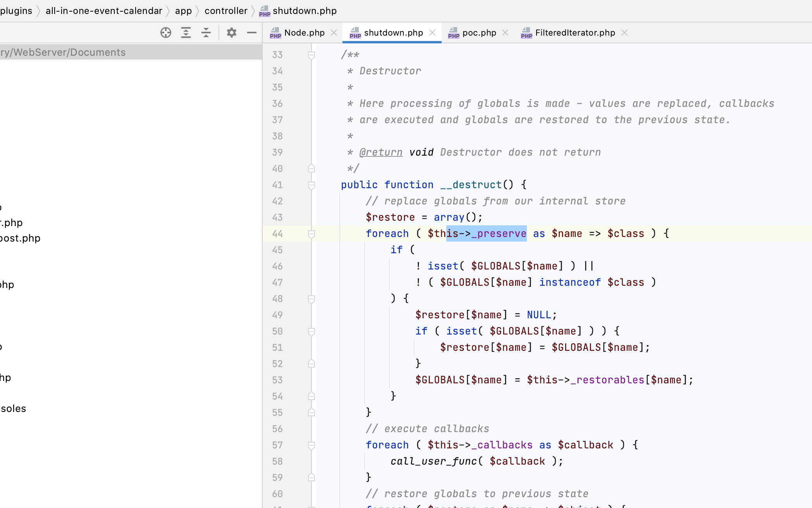Expand all project tree nodes icon
This screenshot has height=508, width=812.
pos(186,33)
